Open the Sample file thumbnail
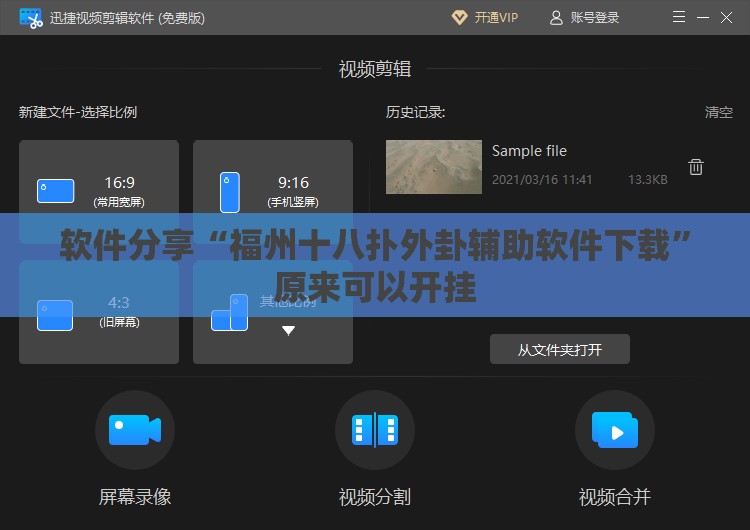Screen dimensions: 750x530 pos(434,167)
